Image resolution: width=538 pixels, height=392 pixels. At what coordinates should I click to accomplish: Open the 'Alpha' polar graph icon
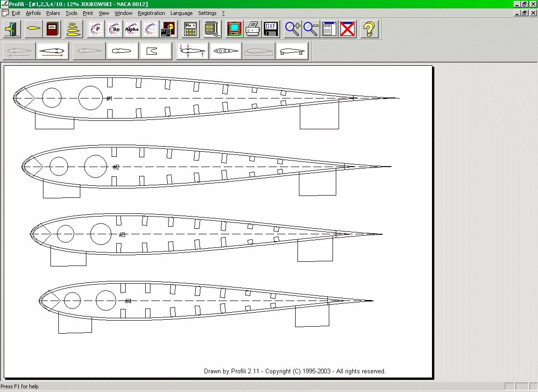coord(132,29)
